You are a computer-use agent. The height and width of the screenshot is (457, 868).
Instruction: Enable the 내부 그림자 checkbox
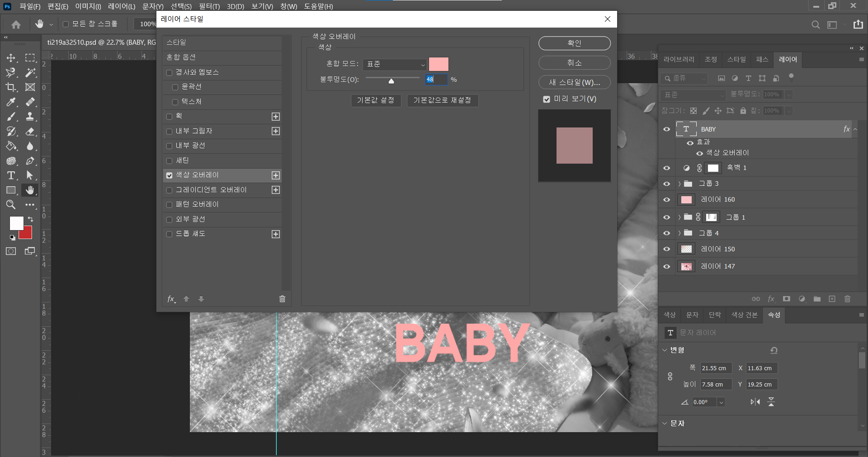point(170,132)
